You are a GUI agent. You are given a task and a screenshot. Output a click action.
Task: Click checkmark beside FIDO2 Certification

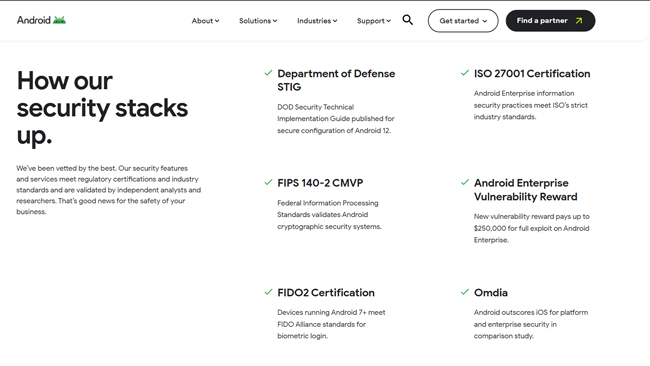[268, 292]
